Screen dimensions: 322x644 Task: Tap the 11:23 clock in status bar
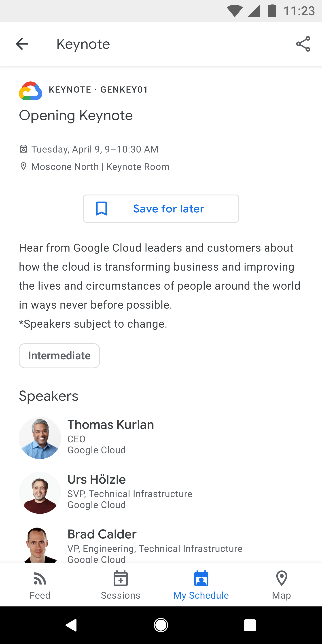pos(299,11)
